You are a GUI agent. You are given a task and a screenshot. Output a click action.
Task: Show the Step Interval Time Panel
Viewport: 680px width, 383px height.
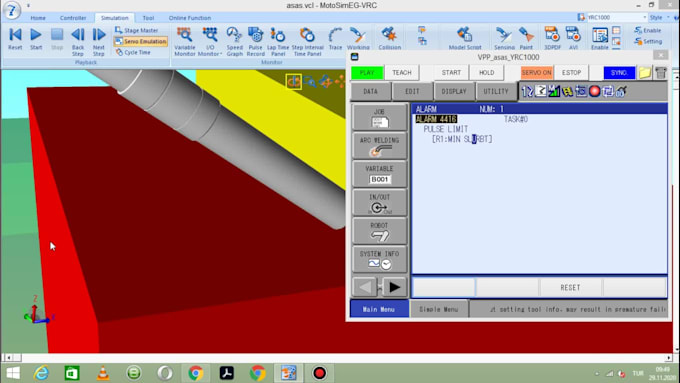(307, 42)
